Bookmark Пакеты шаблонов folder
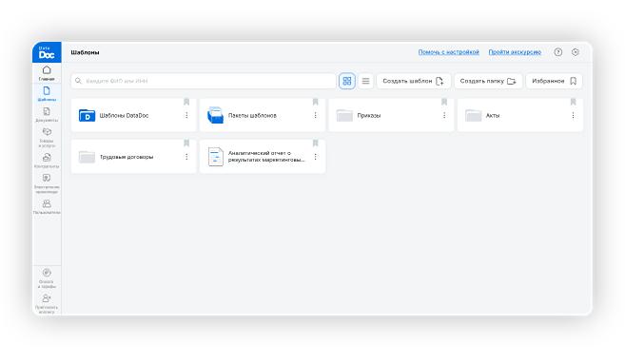 [315, 102]
